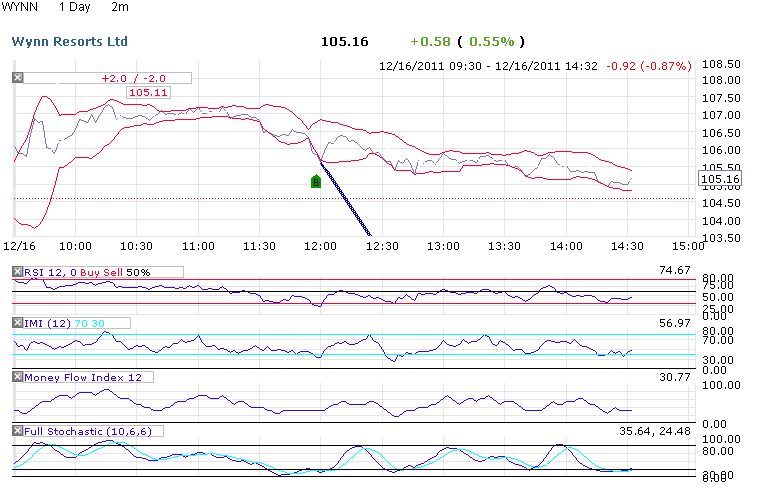Click the RSI 12, 0 indicator label
Viewport: 768px width, 489px height.
(x=50, y=272)
